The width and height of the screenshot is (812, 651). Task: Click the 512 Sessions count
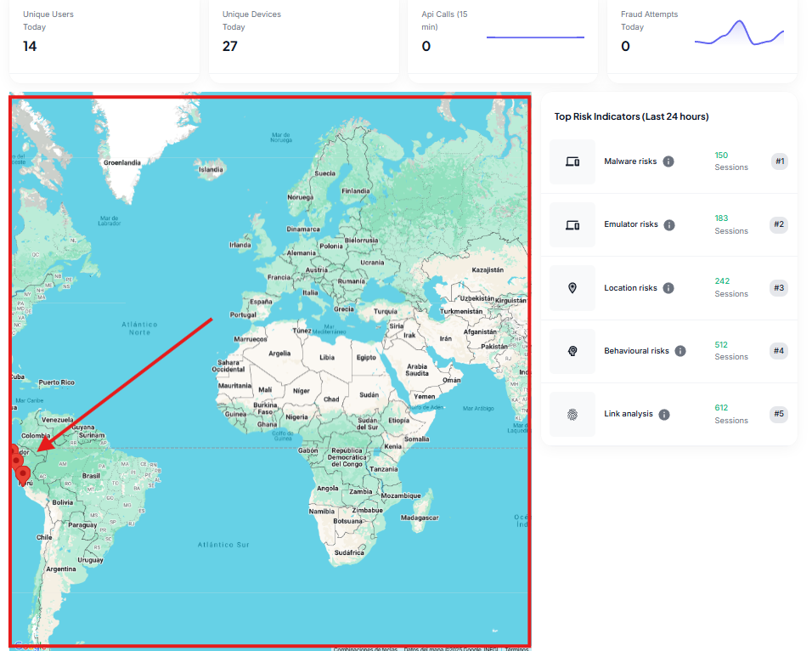point(731,351)
